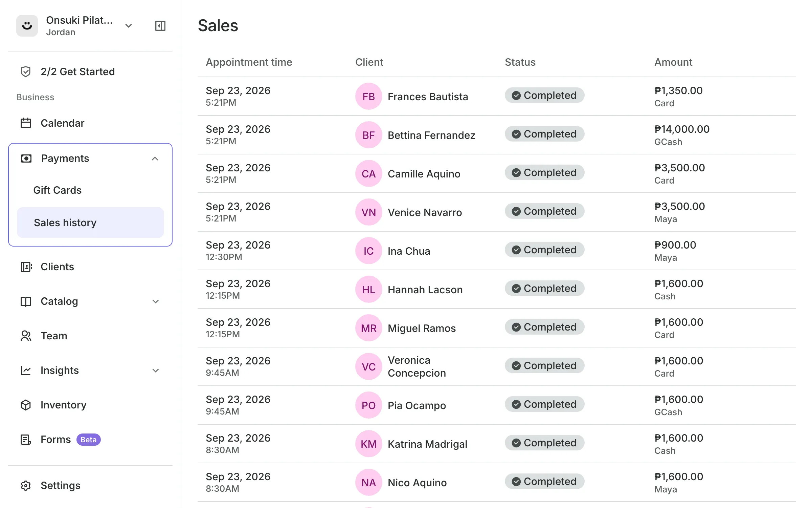Click Status column header
This screenshot has height=508, width=812.
click(x=520, y=62)
